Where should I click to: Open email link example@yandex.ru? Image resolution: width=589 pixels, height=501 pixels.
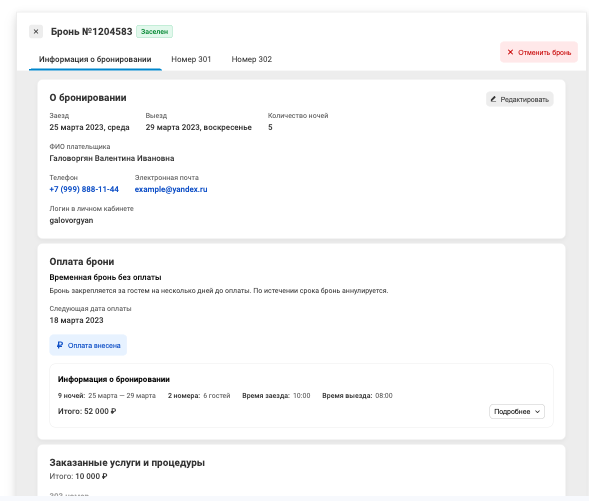(171, 189)
